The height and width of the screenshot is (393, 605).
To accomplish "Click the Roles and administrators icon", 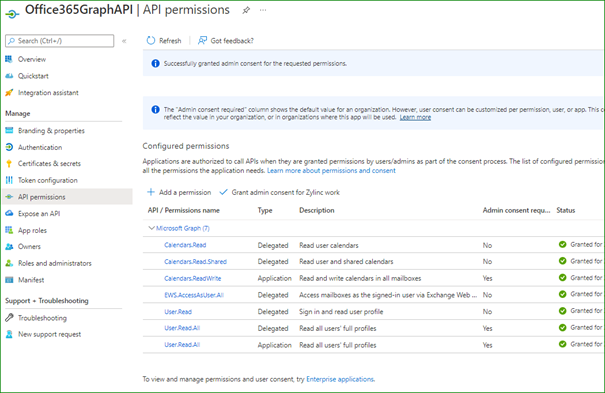I will point(9,263).
